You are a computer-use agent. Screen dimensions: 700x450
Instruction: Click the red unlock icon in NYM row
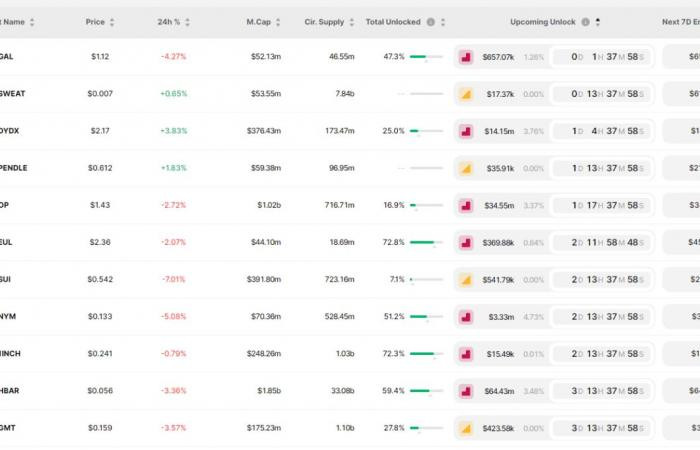[x=466, y=317]
